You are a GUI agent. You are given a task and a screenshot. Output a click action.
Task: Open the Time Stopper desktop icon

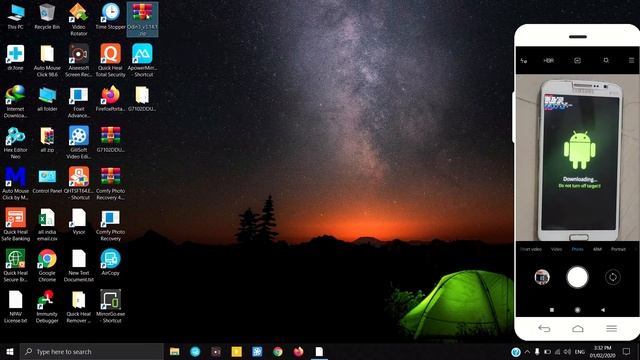tap(111, 16)
